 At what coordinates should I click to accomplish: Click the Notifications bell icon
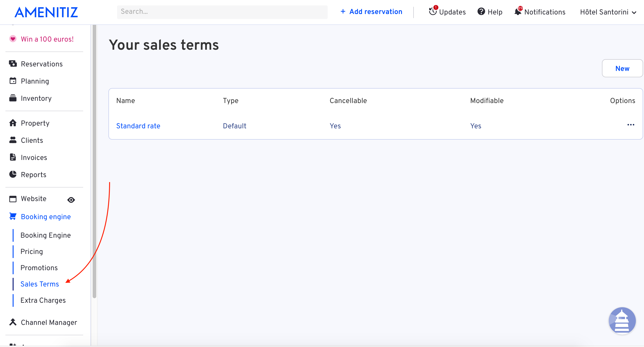518,12
